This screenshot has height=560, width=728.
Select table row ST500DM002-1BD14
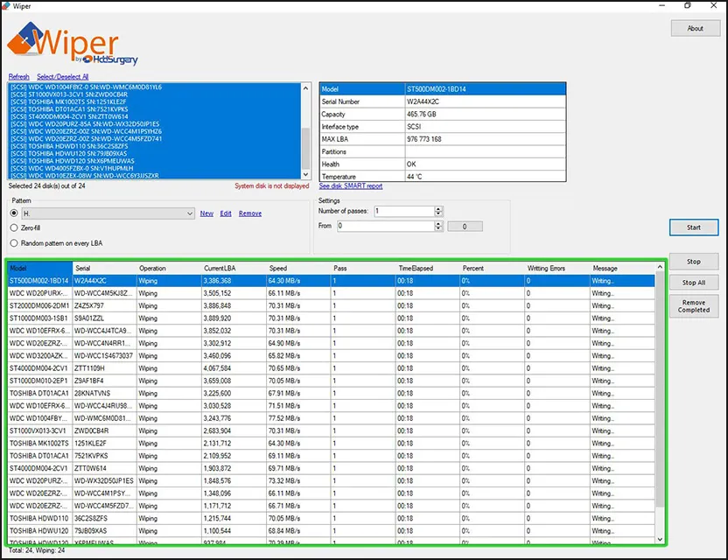tap(331, 281)
